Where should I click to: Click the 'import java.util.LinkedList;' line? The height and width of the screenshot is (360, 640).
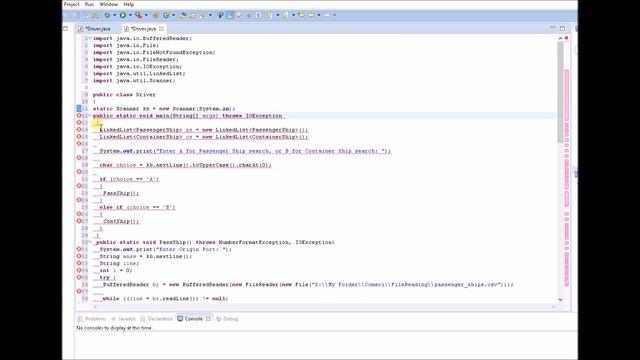tap(139, 73)
